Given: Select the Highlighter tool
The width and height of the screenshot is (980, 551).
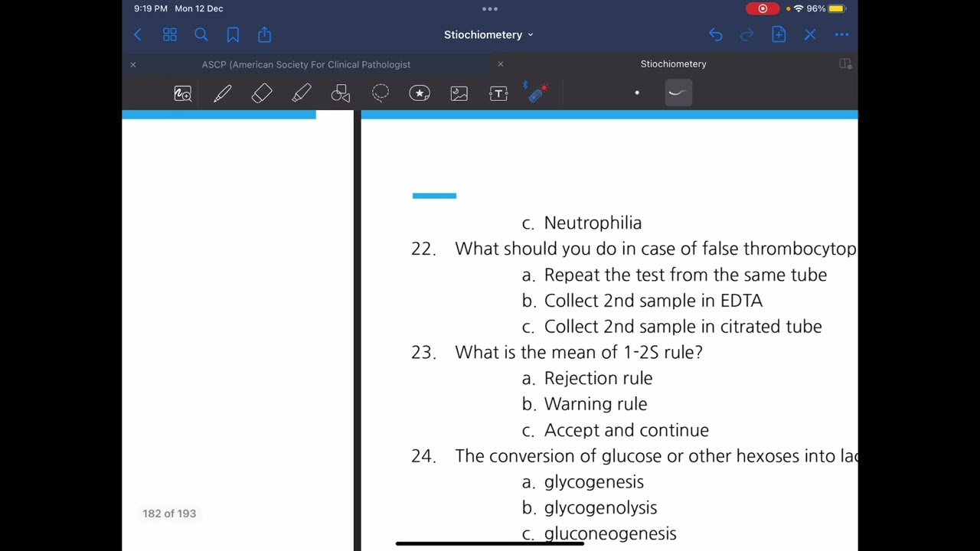Looking at the screenshot, I should pyautogui.click(x=302, y=93).
